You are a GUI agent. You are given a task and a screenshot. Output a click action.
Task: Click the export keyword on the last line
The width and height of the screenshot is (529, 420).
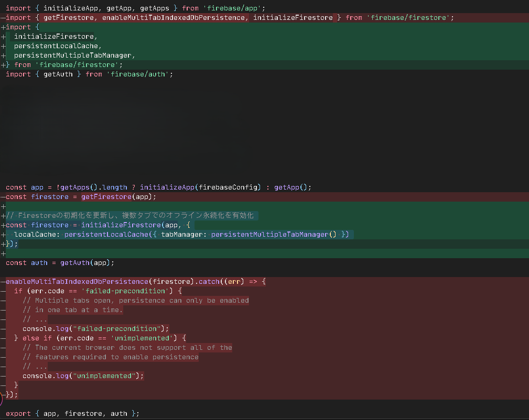(x=18, y=414)
